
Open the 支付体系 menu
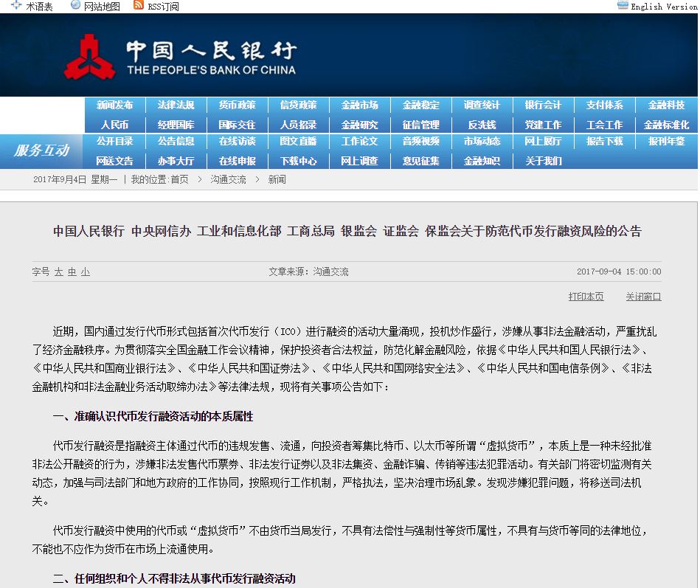604,105
